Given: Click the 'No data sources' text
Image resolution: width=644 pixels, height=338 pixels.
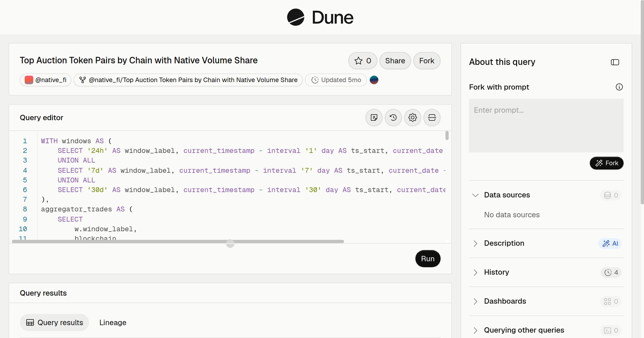Looking at the screenshot, I should click(x=512, y=215).
